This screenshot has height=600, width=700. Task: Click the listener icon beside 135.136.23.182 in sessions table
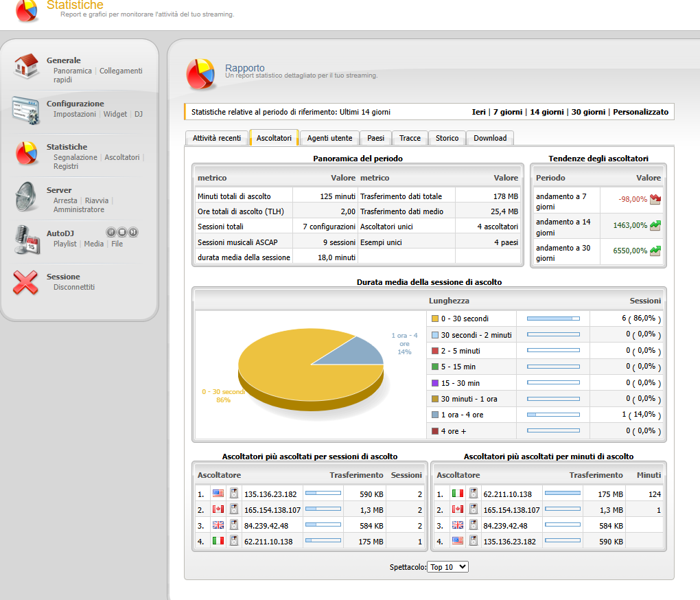pos(234,494)
